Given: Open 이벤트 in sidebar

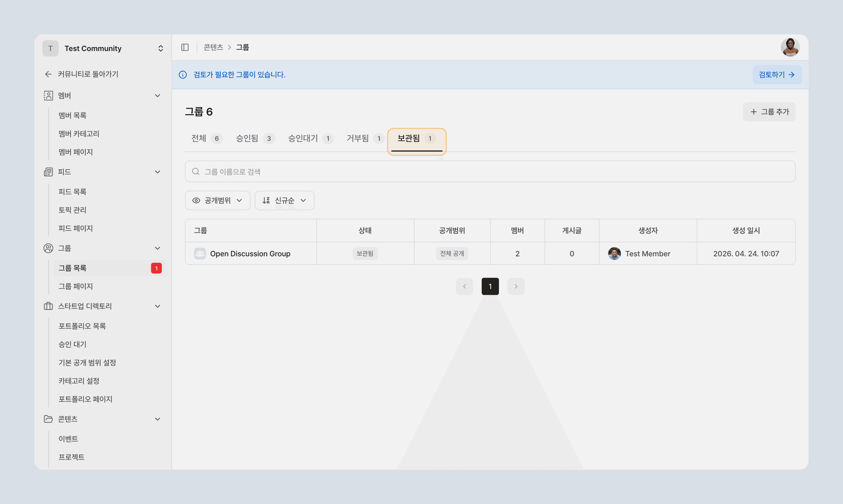Looking at the screenshot, I should click(x=68, y=439).
